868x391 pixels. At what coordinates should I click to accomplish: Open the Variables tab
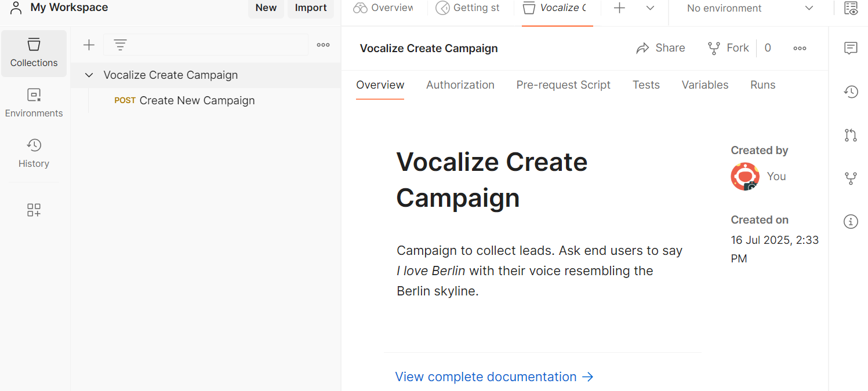pos(705,85)
